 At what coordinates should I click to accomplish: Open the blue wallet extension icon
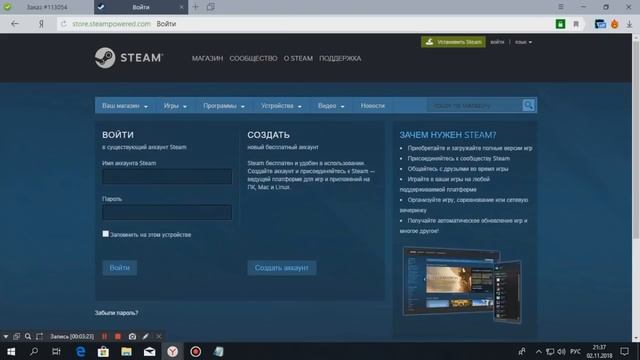(600, 24)
